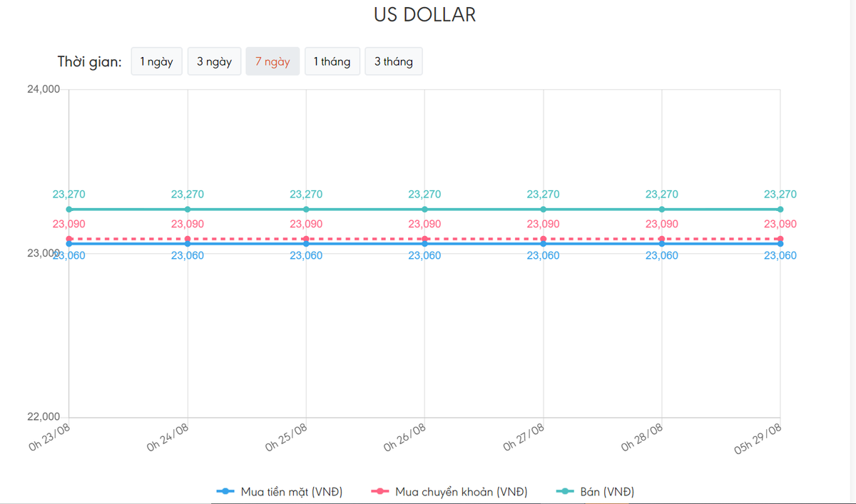
Task: Click the blue Mua tiền mặt legend marker
Action: [x=225, y=492]
